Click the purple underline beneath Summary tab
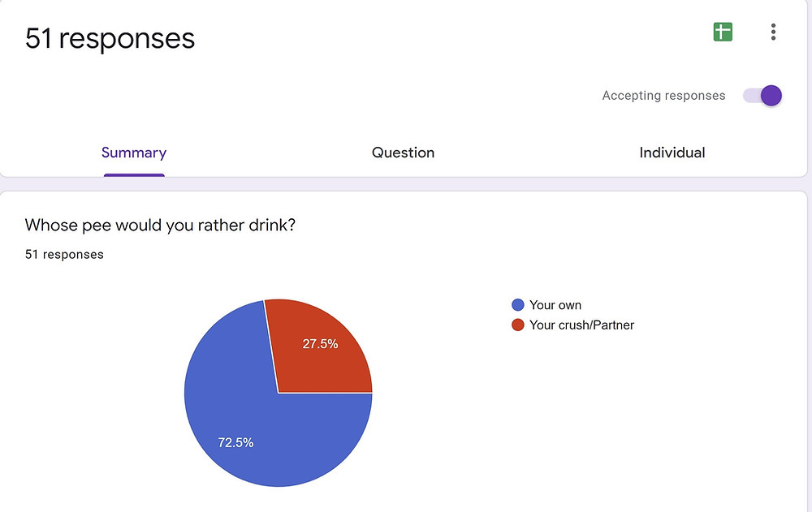The height and width of the screenshot is (512, 812). tap(134, 175)
